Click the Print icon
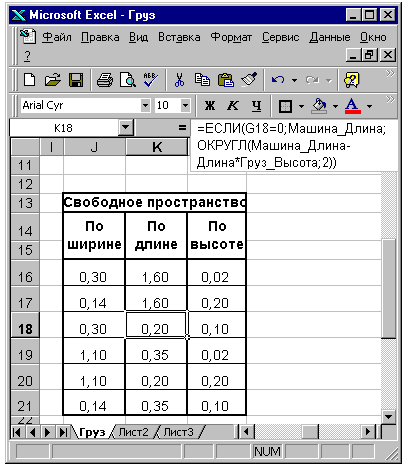Image resolution: width=404 pixels, height=467 pixels. [x=105, y=80]
